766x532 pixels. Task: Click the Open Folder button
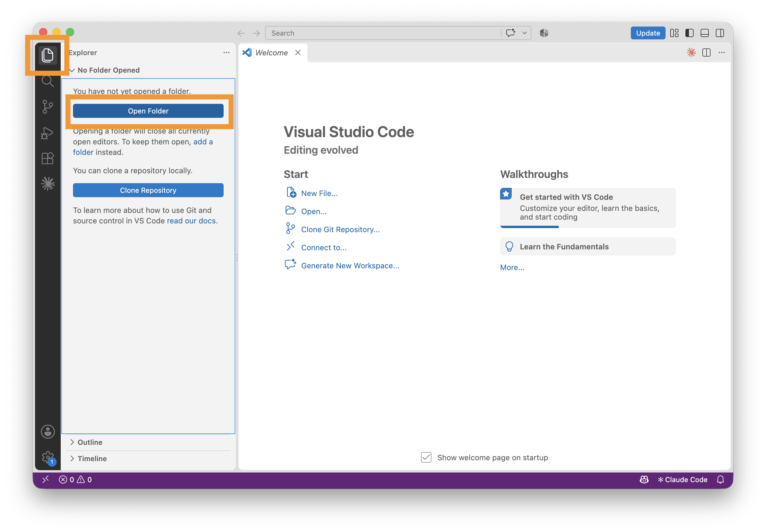coord(148,111)
